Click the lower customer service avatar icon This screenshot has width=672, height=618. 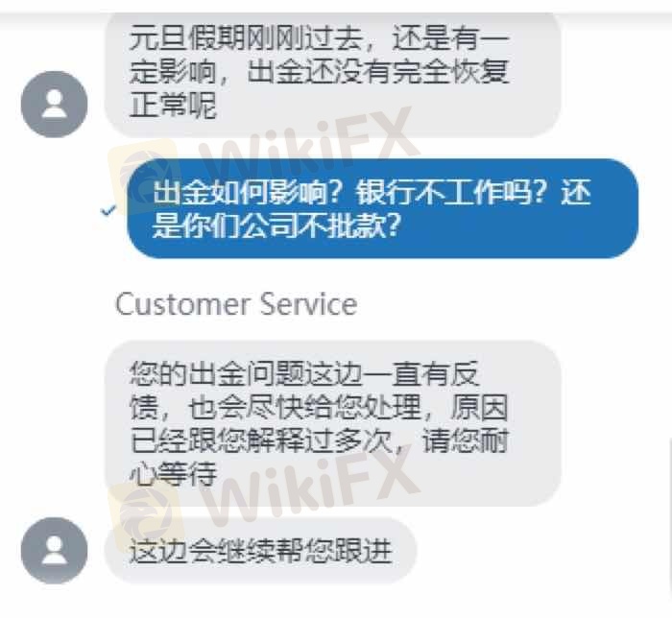55,551
